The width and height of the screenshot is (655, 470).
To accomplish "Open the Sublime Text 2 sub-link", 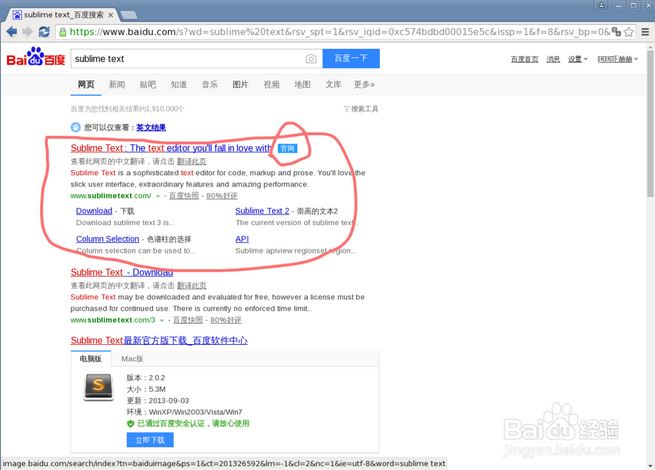I will click(x=262, y=211).
